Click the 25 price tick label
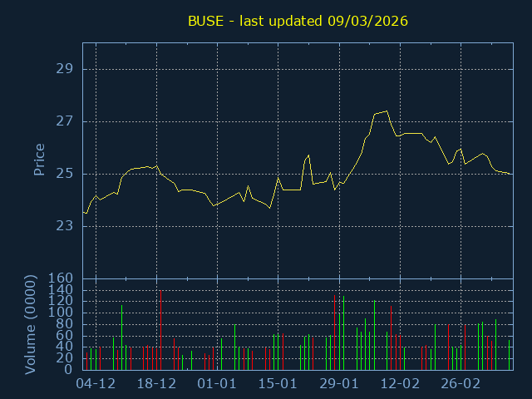This screenshot has width=532, height=399. [64, 174]
